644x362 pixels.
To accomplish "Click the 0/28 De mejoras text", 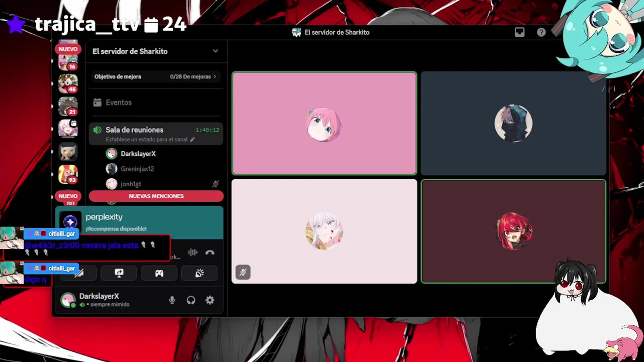I will coord(190,76).
